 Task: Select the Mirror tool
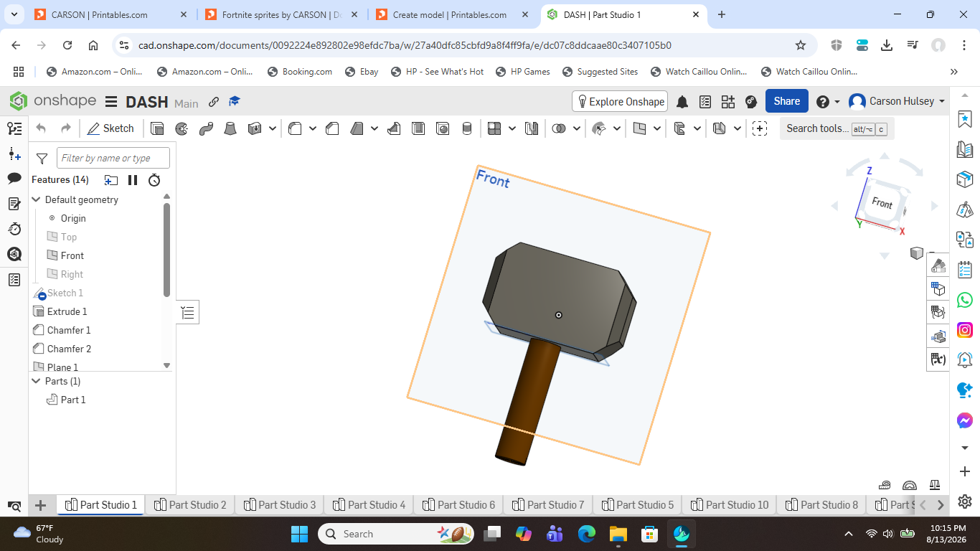pyautogui.click(x=532, y=128)
